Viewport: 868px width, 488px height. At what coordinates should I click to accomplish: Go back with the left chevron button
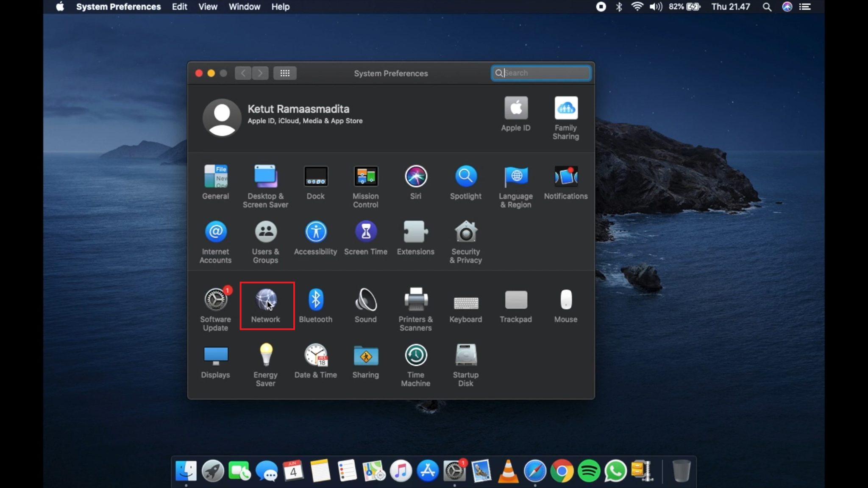[243, 73]
